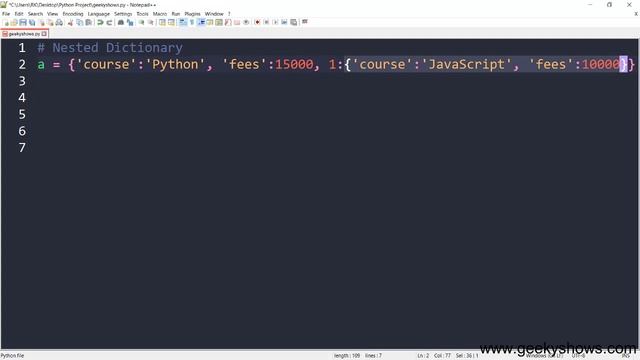Click 'lines : 7' in status bar
Image resolution: width=640 pixels, height=360 pixels.
point(373,356)
